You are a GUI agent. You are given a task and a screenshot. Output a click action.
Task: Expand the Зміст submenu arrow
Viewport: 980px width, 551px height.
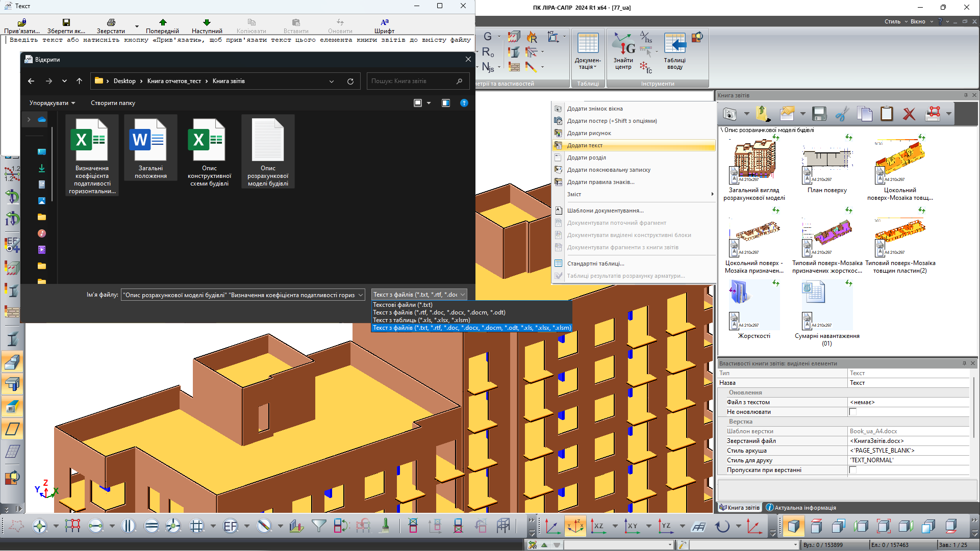tap(712, 194)
